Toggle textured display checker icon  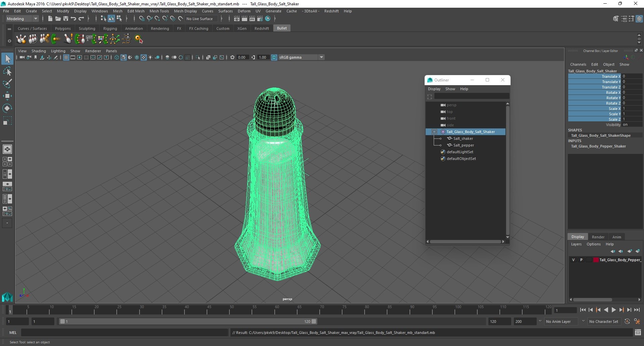[144, 57]
